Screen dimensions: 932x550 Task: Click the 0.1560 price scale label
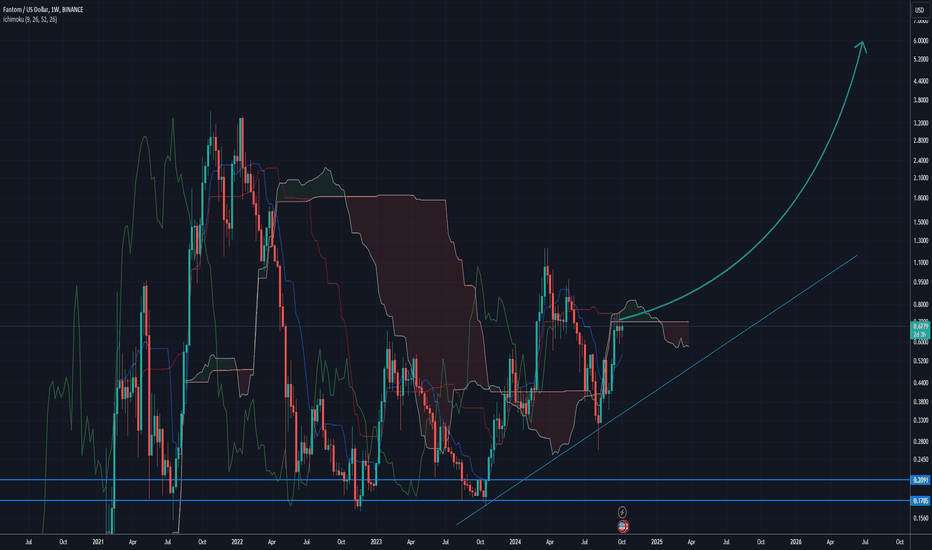point(921,518)
